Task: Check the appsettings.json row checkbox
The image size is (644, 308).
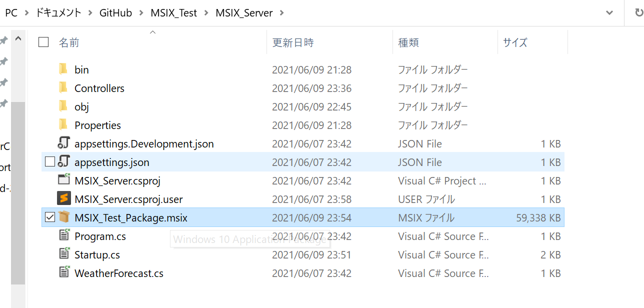Action: click(x=49, y=161)
